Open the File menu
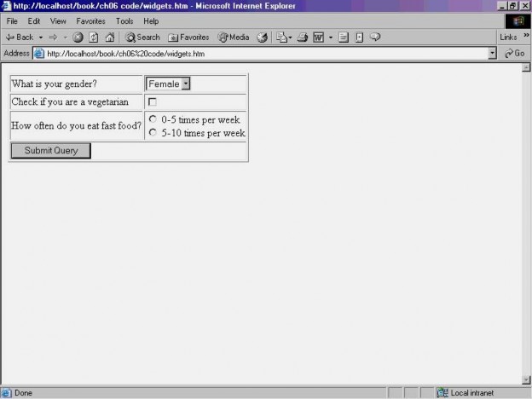The height and width of the screenshot is (399, 532). [x=12, y=20]
